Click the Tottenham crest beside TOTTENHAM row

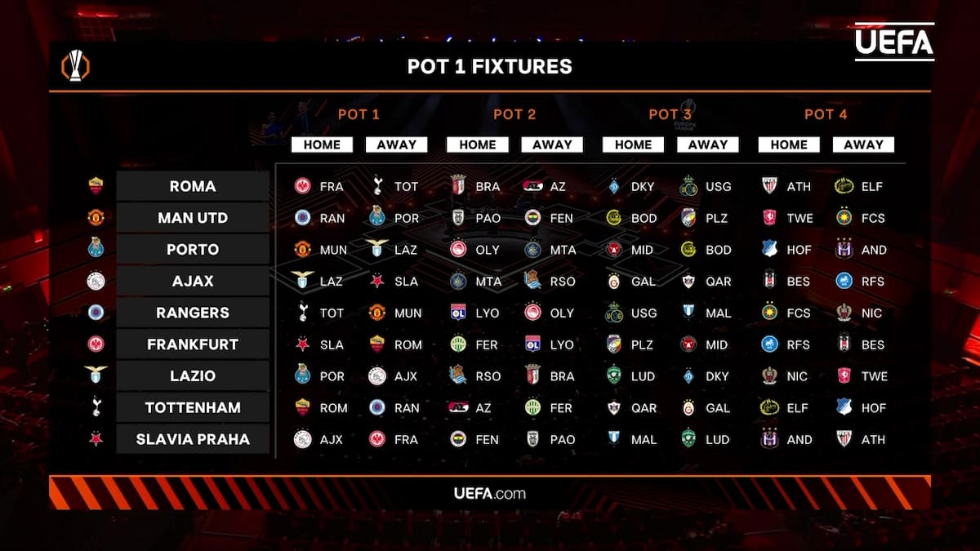tap(96, 407)
